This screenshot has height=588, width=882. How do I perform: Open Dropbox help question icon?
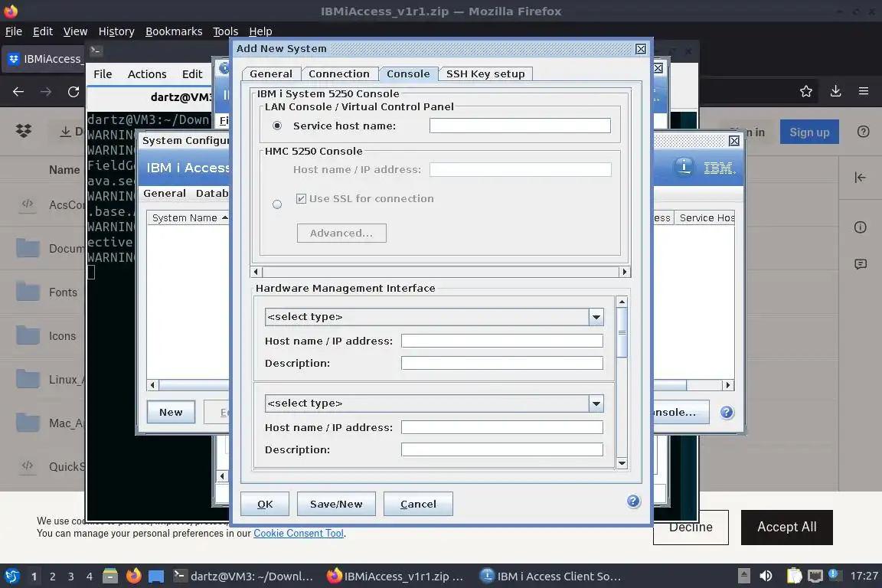click(x=863, y=132)
